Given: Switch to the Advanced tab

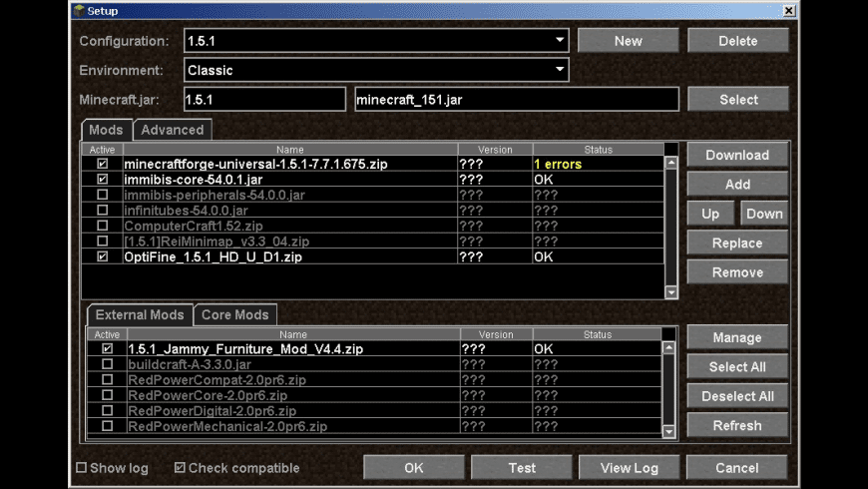Looking at the screenshot, I should coord(173,130).
